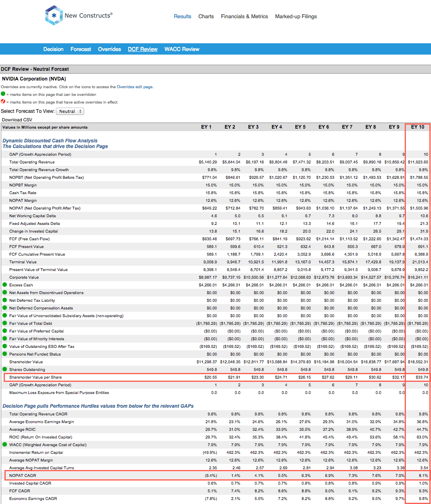Open the Select Forecast To View dropdown
Screen dimensions: 431x504
tap(70, 111)
